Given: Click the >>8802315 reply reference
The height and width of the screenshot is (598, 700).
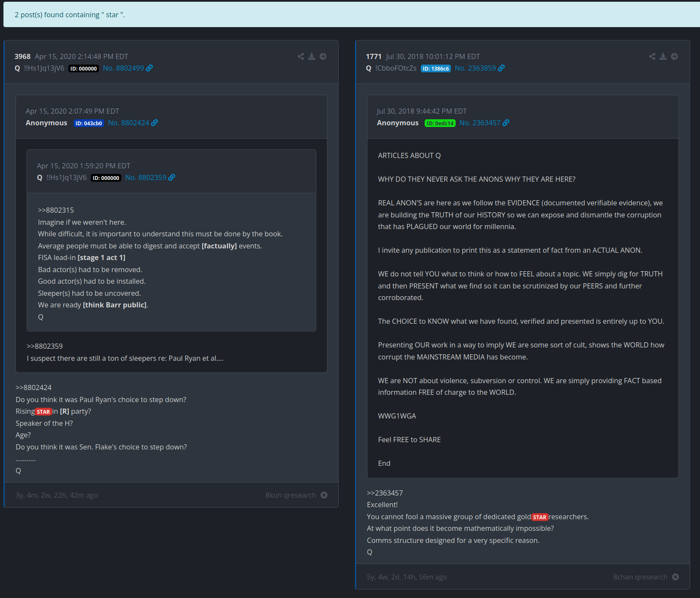Looking at the screenshot, I should (56, 210).
